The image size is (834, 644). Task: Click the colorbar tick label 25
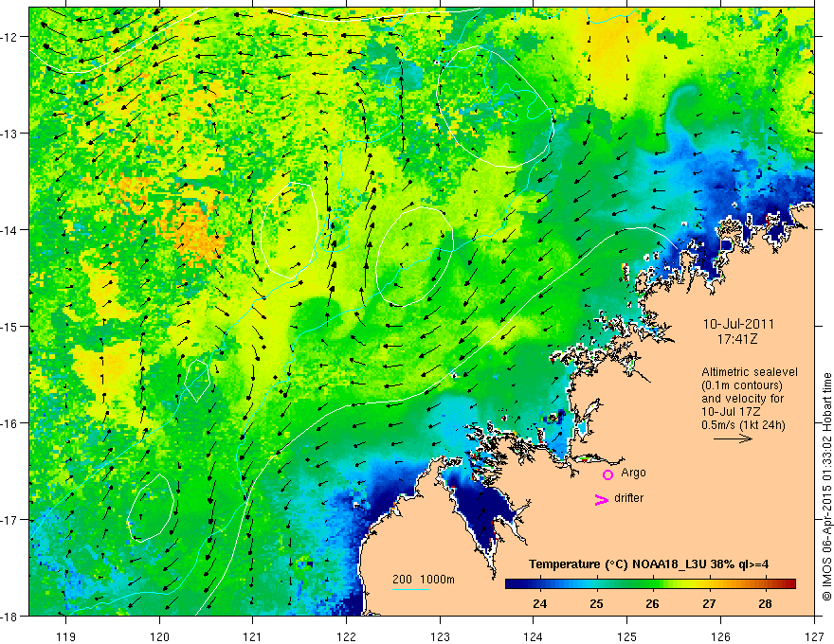(x=596, y=603)
